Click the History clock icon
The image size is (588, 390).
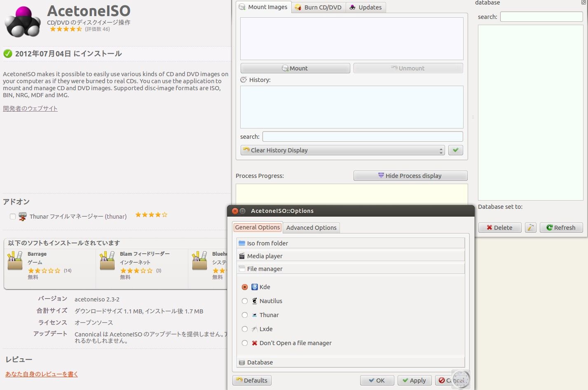pyautogui.click(x=244, y=80)
